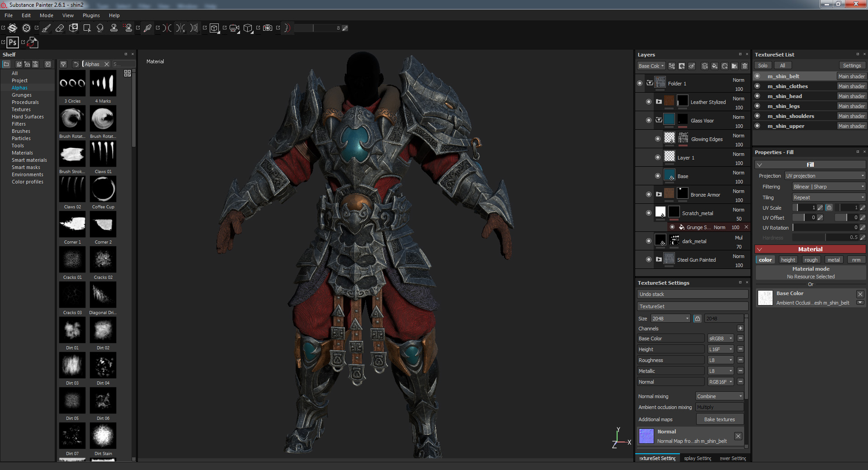Viewport: 868px width, 470px height.
Task: Open the Edit menu
Action: (26, 15)
